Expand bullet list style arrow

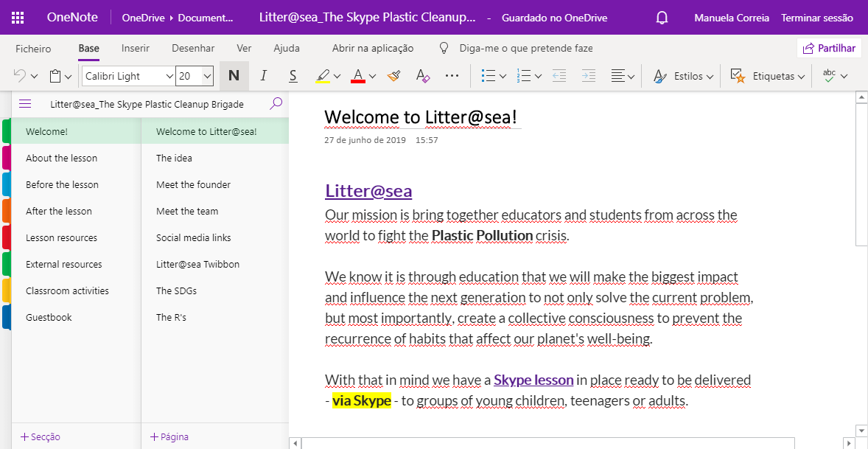[503, 77]
